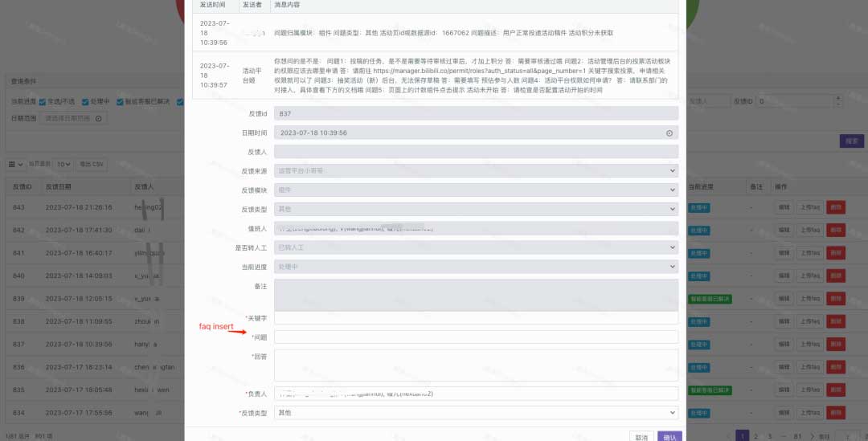Click 处理中 status tag in row 843

pyautogui.click(x=699, y=207)
